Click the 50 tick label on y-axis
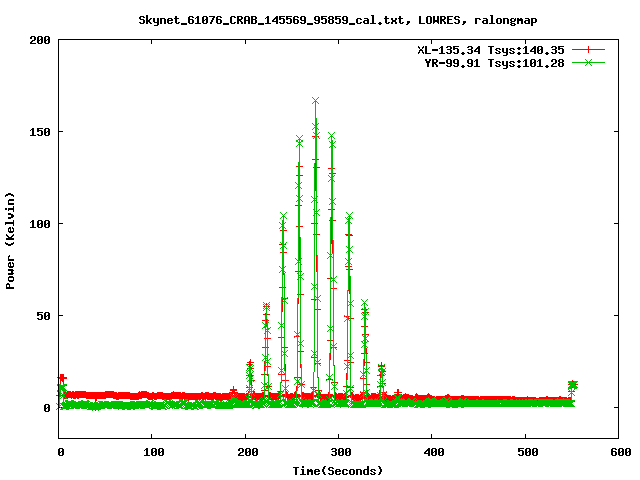 tap(43, 316)
